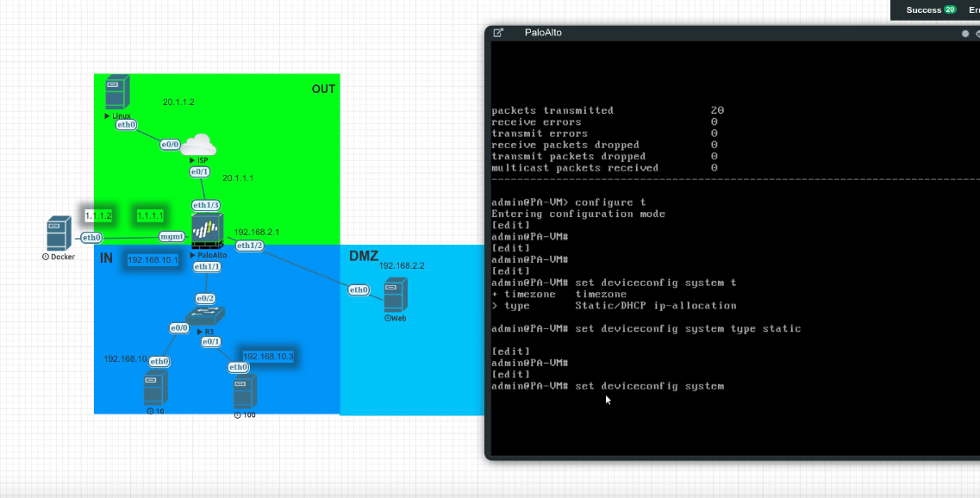Select the 192.168.10.3 text label

(268, 356)
